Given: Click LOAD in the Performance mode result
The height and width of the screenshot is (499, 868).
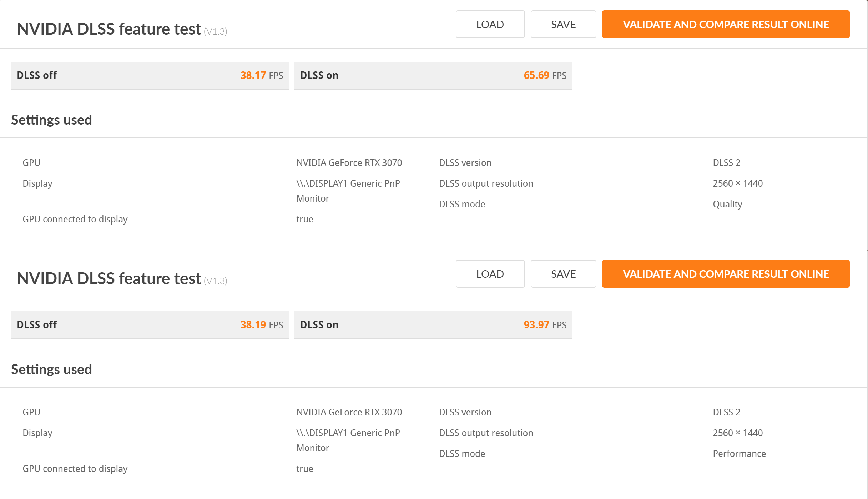Looking at the screenshot, I should tap(490, 274).
